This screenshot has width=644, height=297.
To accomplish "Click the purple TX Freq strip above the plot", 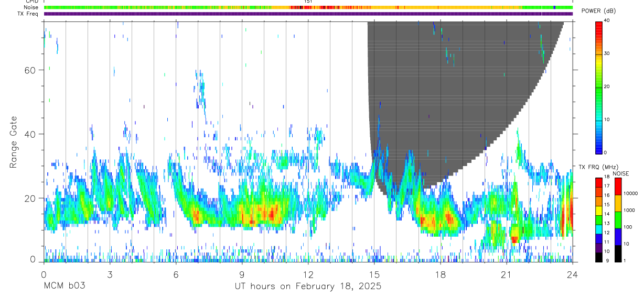I will (308, 14).
